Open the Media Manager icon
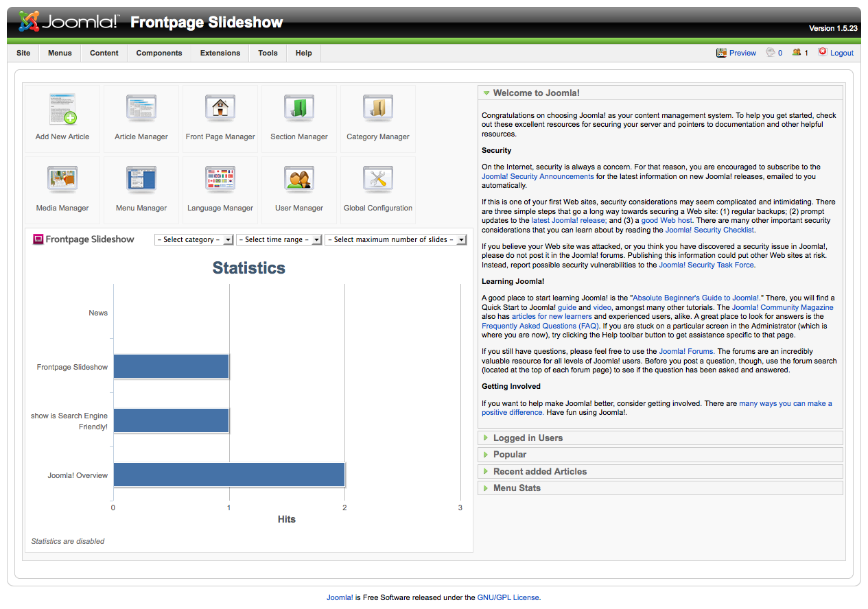 [62, 189]
